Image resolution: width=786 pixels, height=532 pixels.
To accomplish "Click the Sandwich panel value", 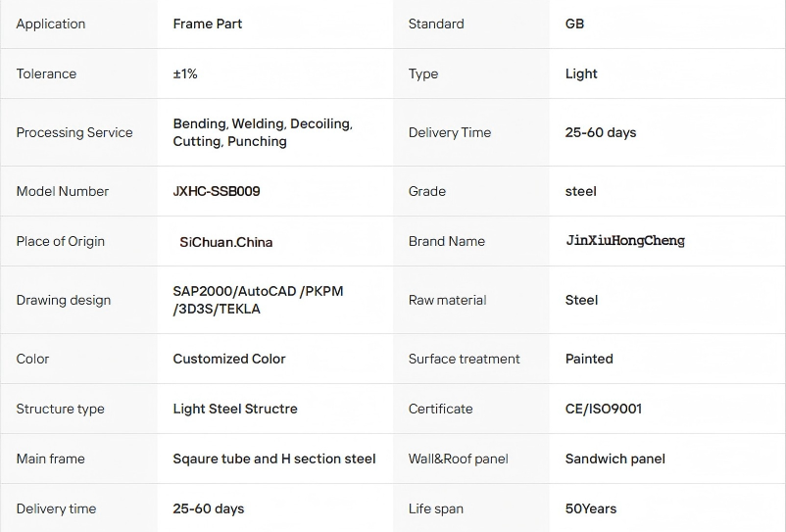I will click(615, 459).
